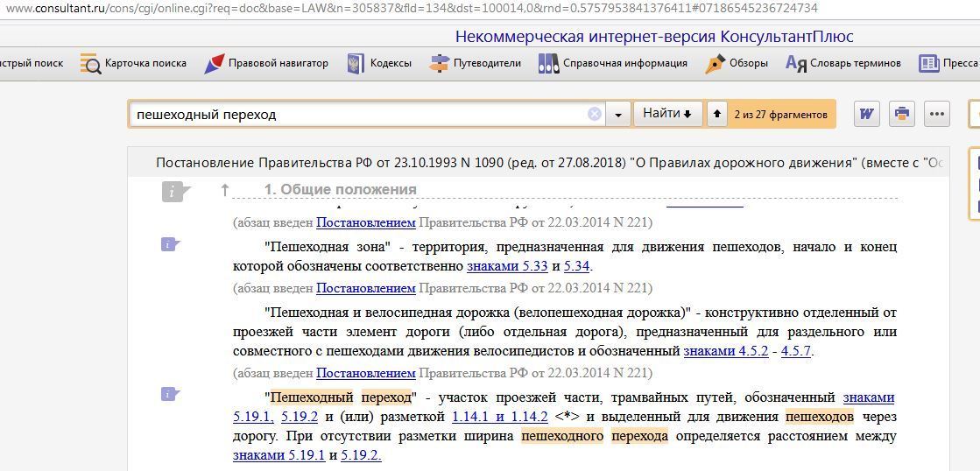This screenshot has height=471, width=980.
Task: Click the search input with пешеходный переход
Action: click(359, 115)
